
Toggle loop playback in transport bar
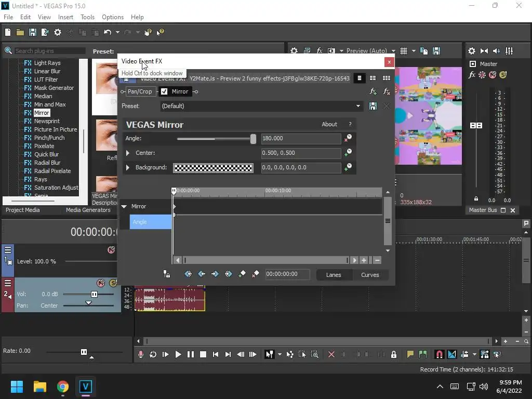pyautogui.click(x=153, y=354)
